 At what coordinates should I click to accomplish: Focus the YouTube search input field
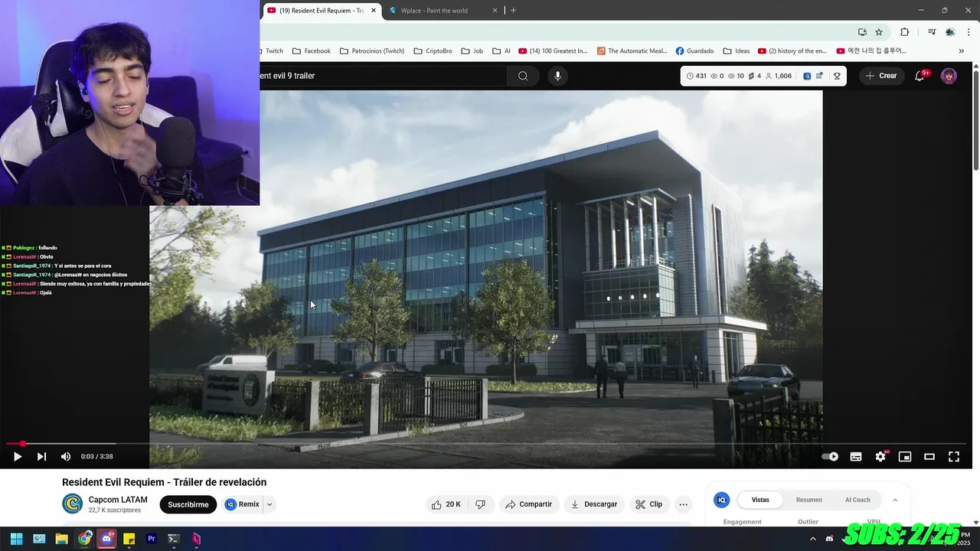tap(383, 76)
